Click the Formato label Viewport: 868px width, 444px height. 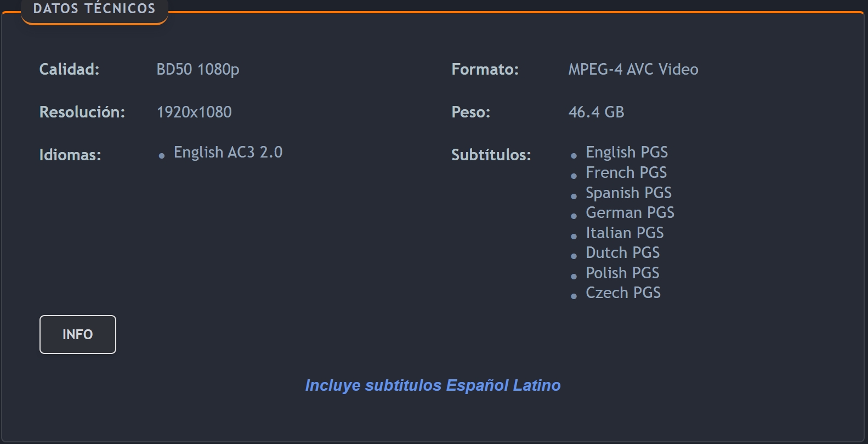485,69
